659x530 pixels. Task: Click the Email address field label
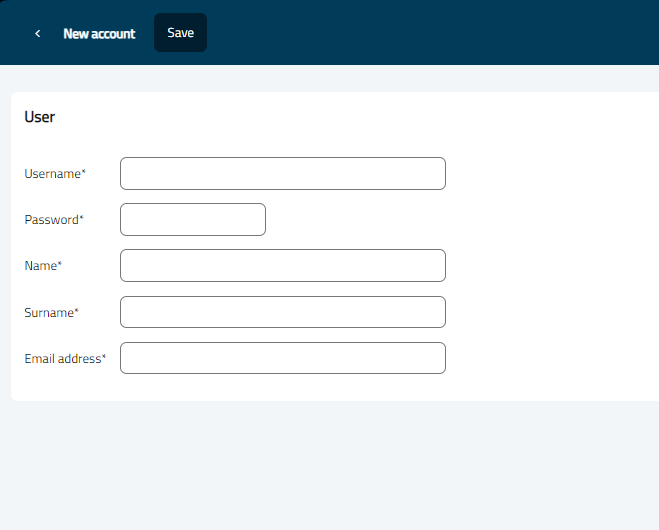(x=62, y=358)
